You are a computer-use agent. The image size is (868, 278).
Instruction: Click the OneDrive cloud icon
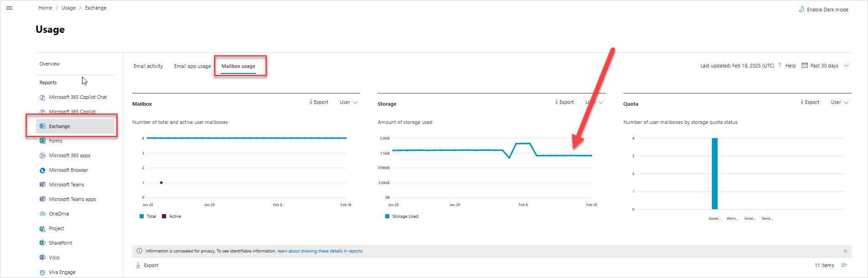tap(42, 214)
